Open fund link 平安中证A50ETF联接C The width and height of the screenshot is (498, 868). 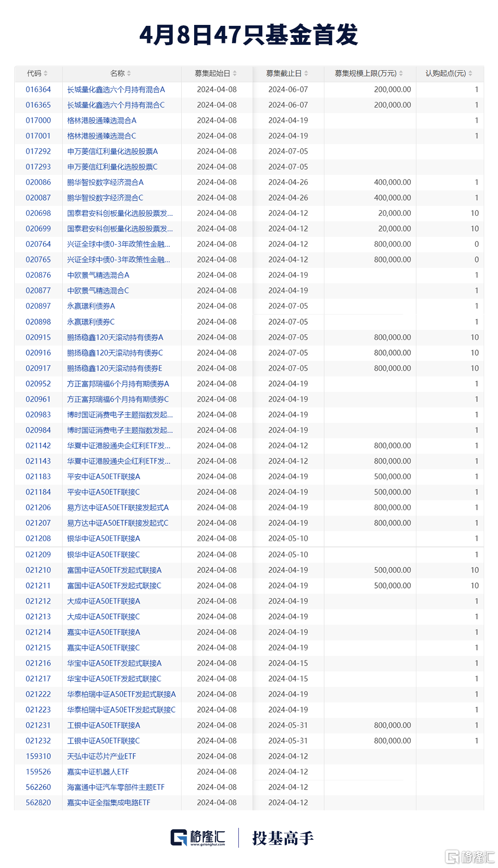(104, 492)
